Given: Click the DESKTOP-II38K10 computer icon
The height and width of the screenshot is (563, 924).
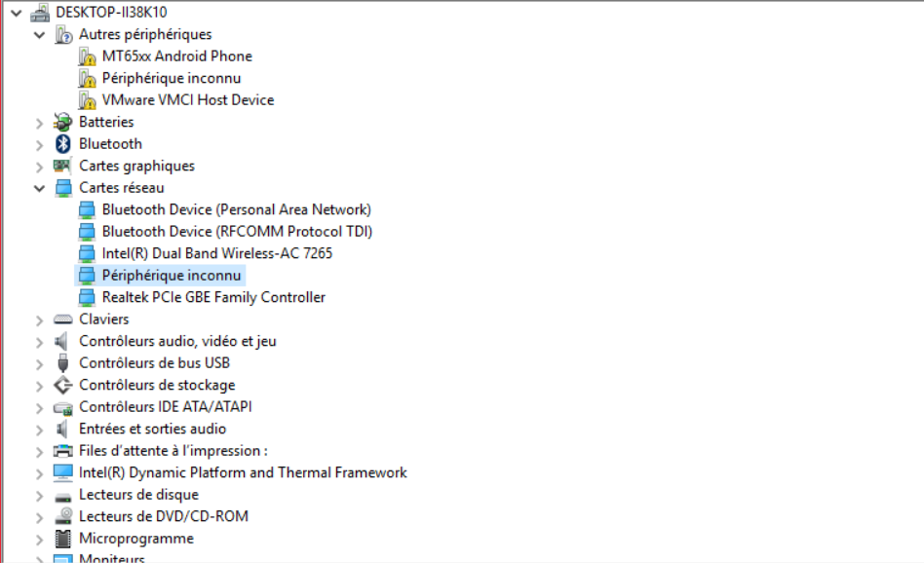Looking at the screenshot, I should [40, 13].
